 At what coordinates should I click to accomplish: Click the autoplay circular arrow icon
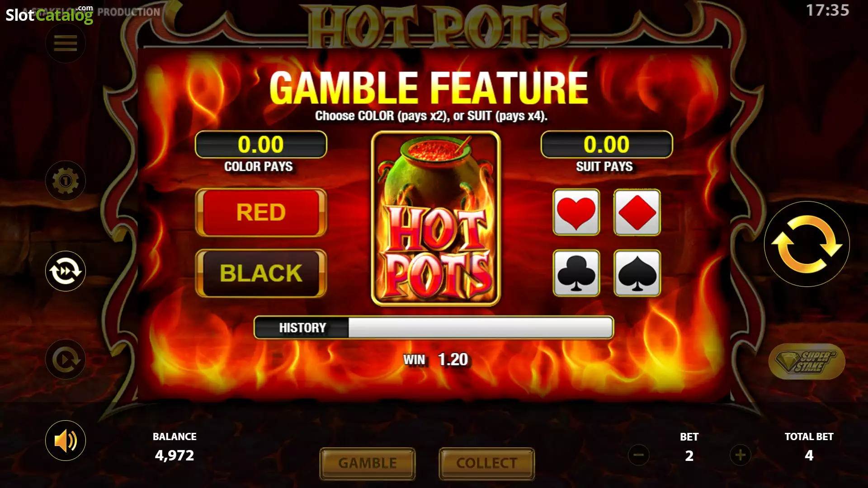(x=66, y=360)
